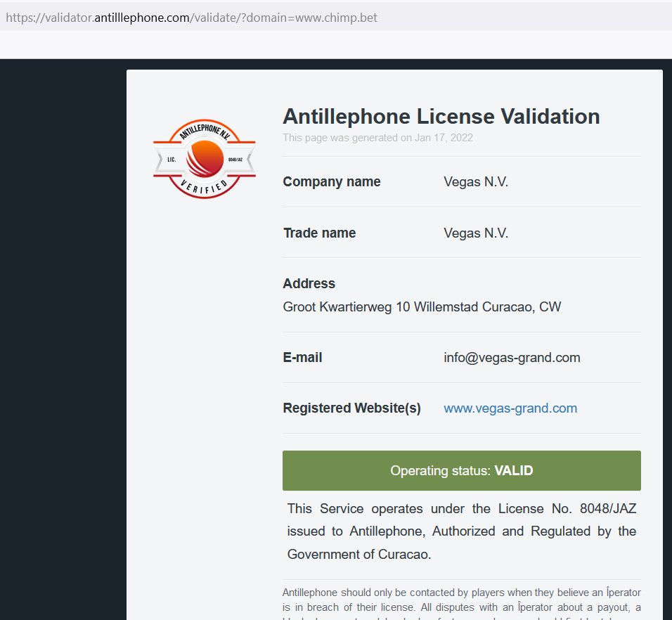Open the www.vegas-grand.com registered website link
This screenshot has height=620, width=672.
(x=510, y=408)
